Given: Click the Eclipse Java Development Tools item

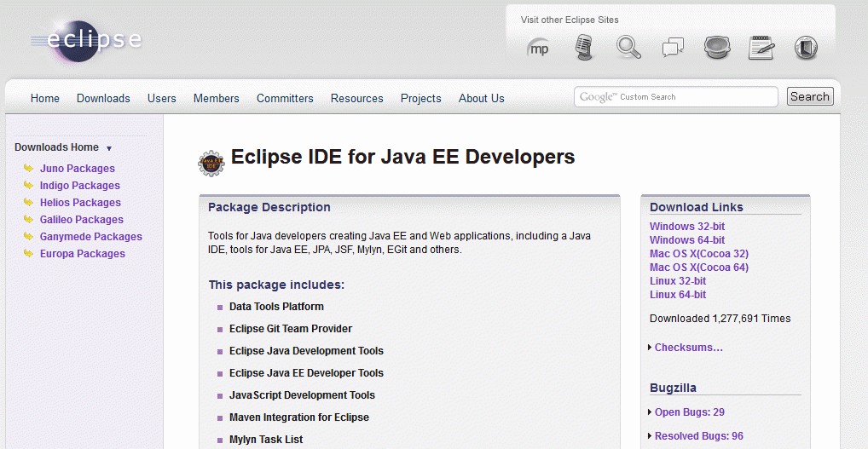Looking at the screenshot, I should [x=306, y=351].
